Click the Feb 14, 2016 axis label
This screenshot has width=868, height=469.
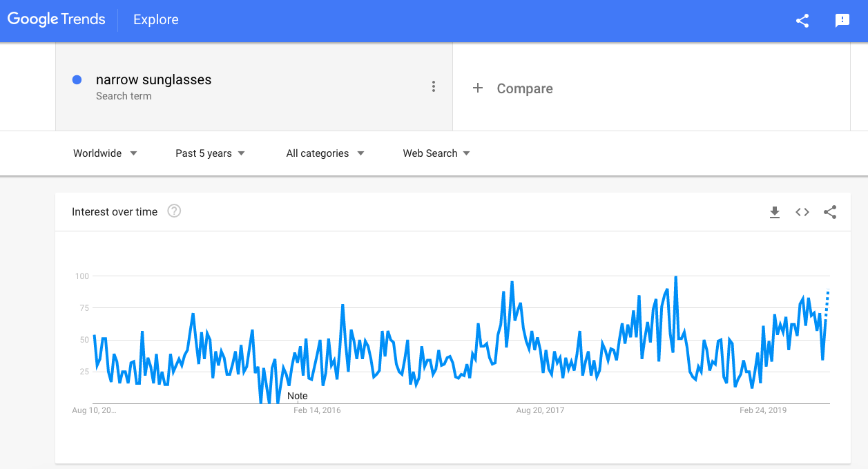click(317, 410)
